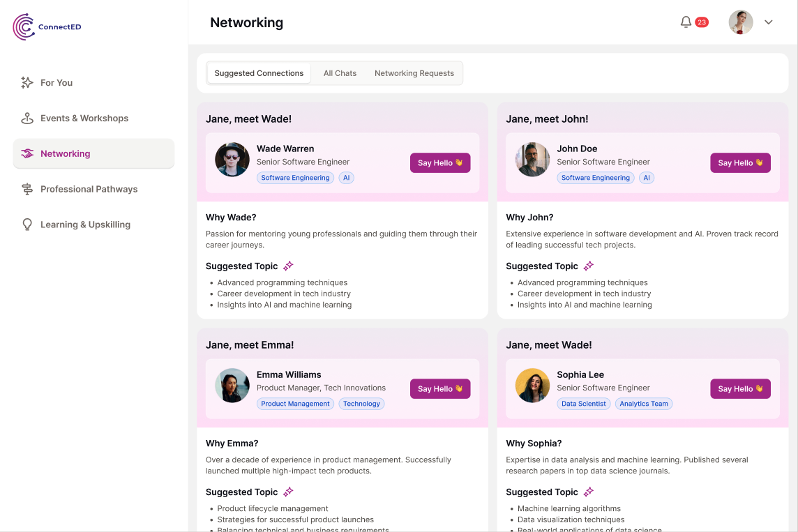Open the For You sparkle icon
Viewport: 798px width, 532px height.
(27, 82)
